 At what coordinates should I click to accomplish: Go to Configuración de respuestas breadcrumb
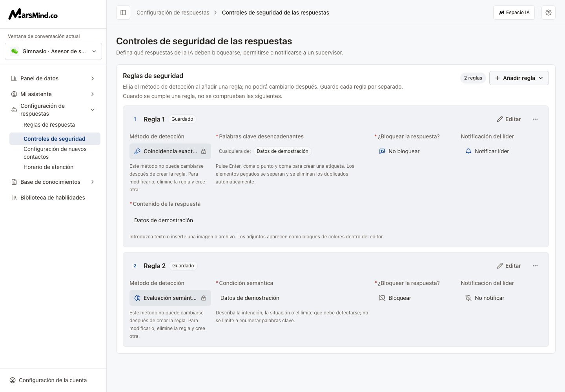point(173,13)
